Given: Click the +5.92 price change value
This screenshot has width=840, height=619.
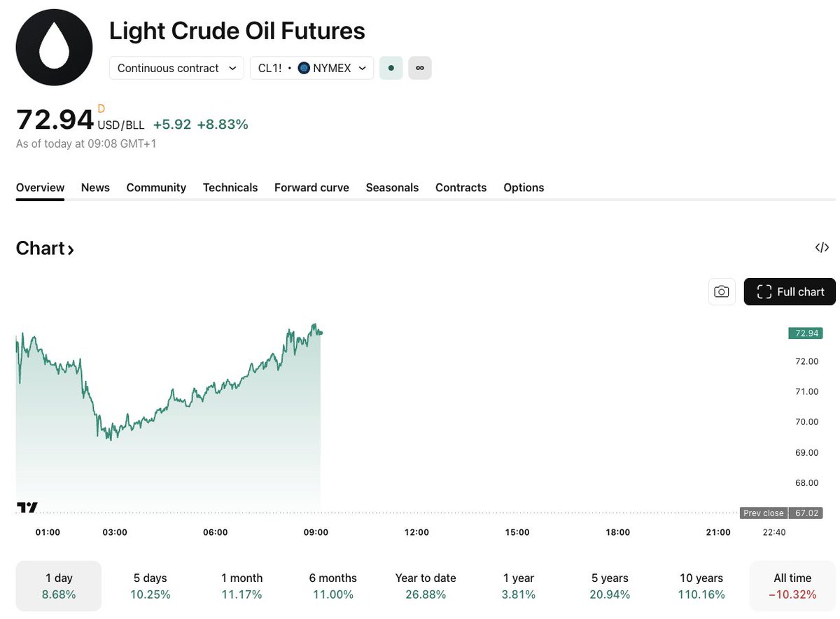Looking at the screenshot, I should click(x=172, y=125).
